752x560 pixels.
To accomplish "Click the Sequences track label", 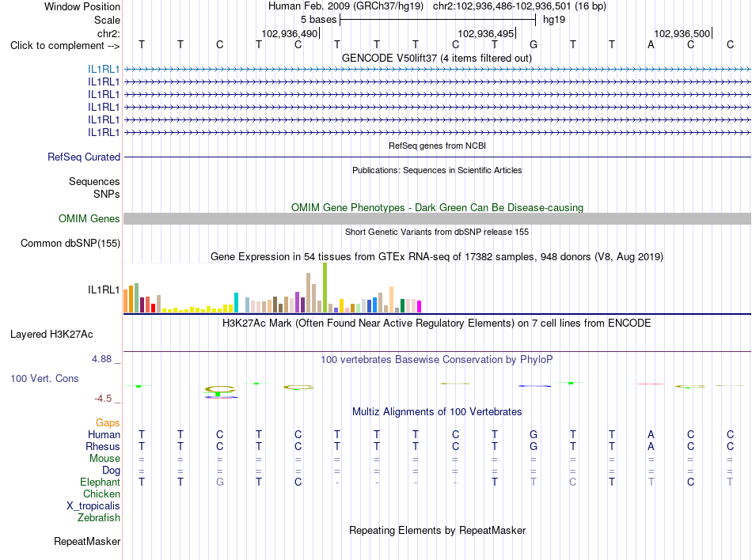I will 94,182.
